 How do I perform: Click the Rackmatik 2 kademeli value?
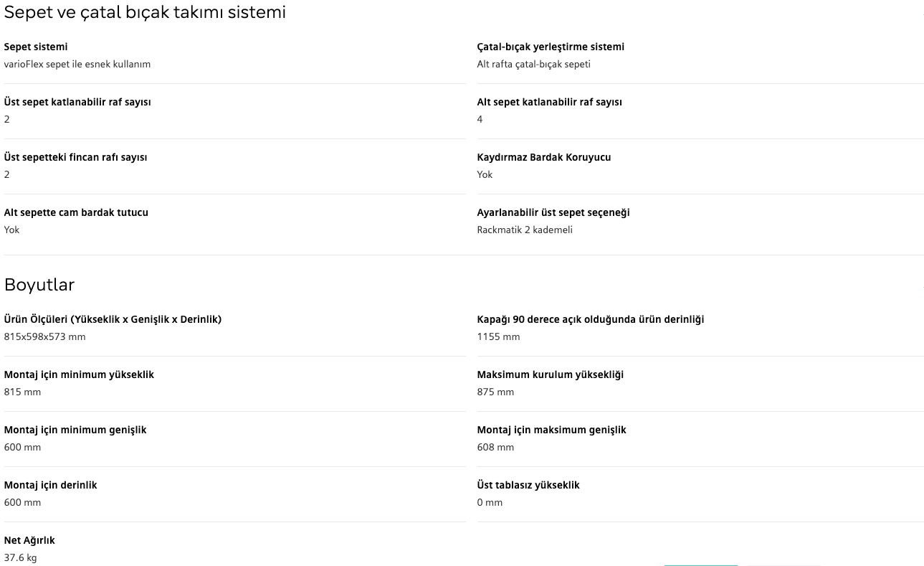(x=525, y=230)
